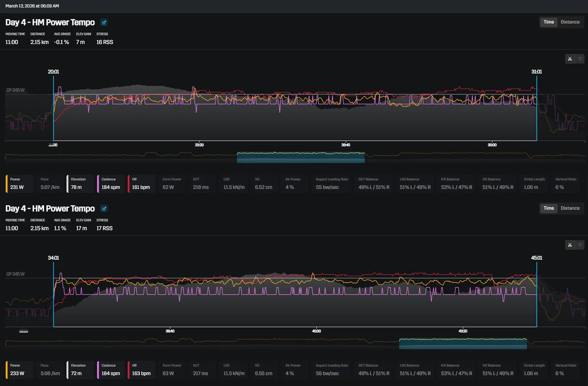Select the scissors selection tool on the upper chart
The height and width of the screenshot is (386, 588).
click(570, 59)
